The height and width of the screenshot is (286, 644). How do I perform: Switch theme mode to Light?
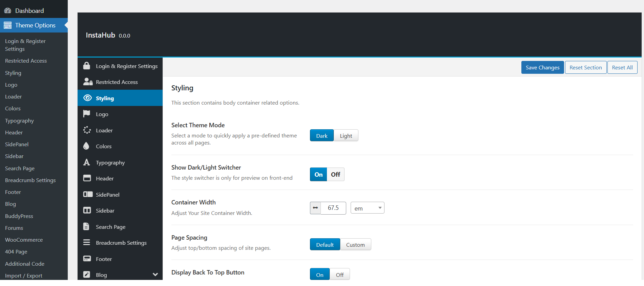(x=346, y=136)
